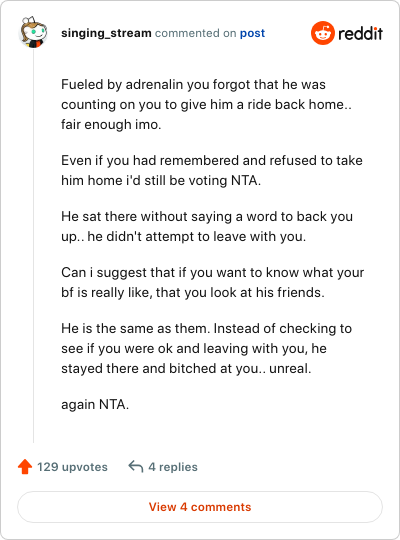Image resolution: width=400 pixels, height=540 pixels.
Task: Click the '4 replies' label
Action: click(x=173, y=467)
